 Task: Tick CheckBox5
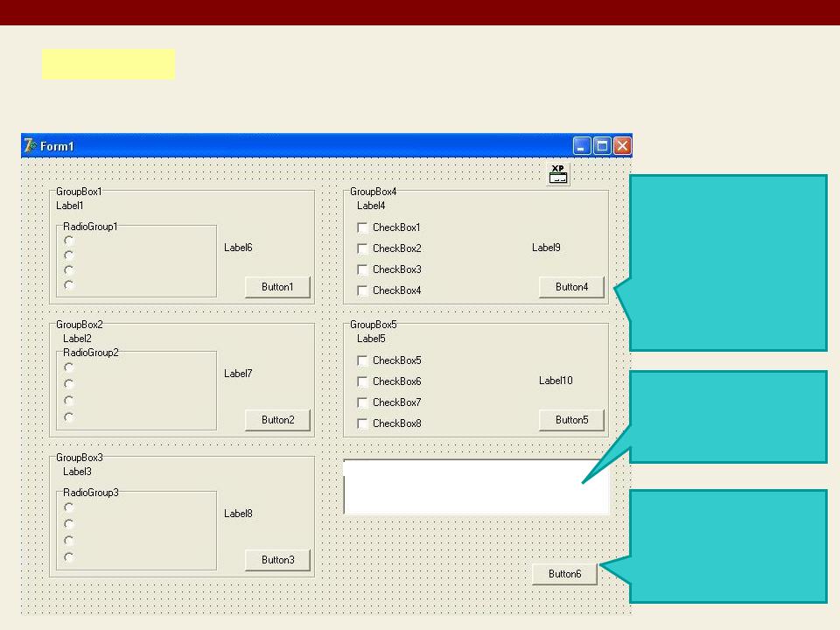pos(362,360)
